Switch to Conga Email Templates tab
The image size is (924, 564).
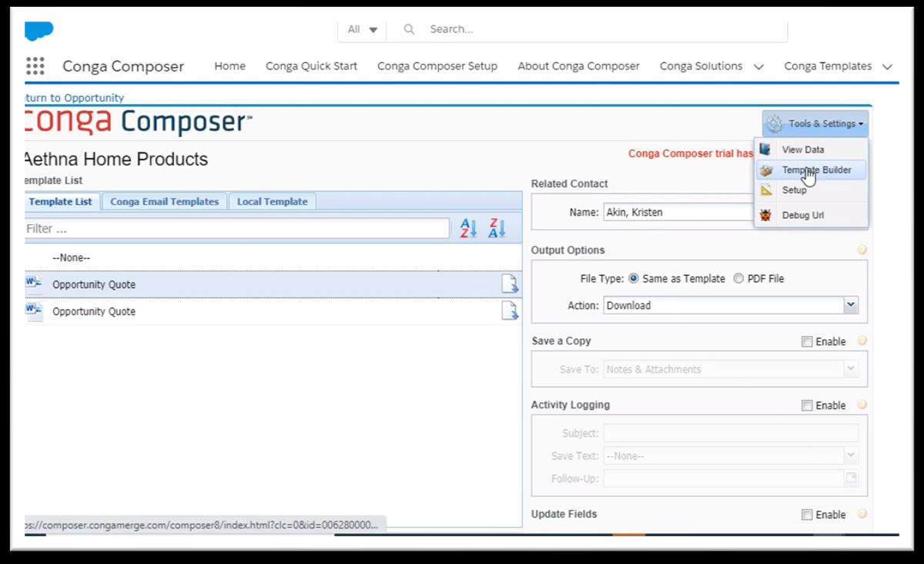(x=164, y=201)
